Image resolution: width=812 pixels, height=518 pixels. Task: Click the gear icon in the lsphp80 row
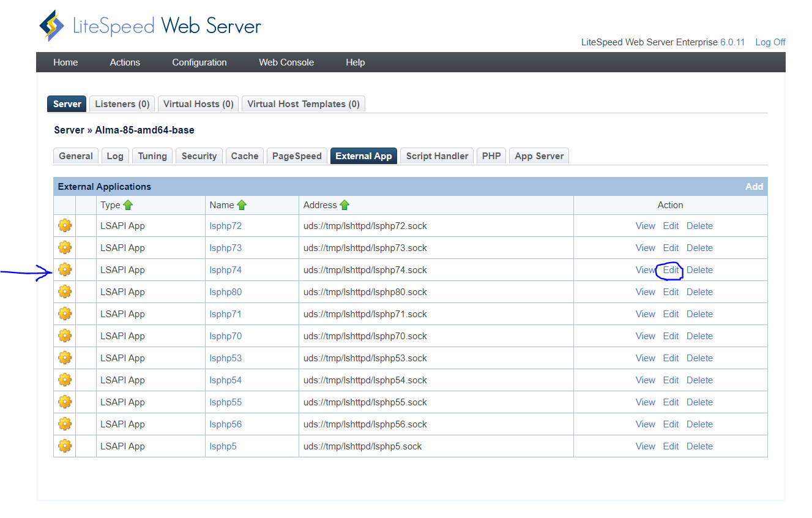[65, 292]
